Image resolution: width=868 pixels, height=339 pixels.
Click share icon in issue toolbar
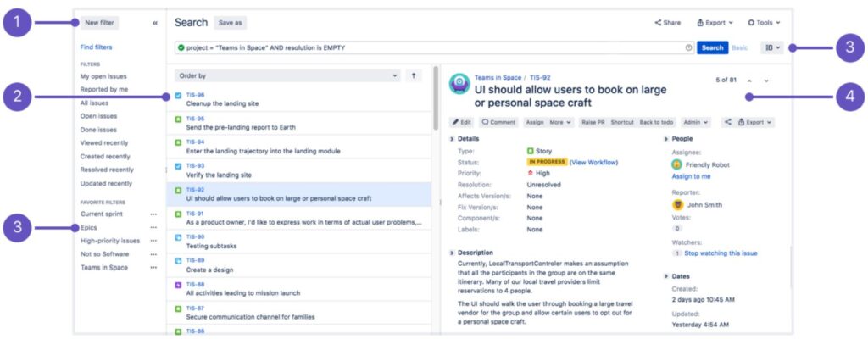pyautogui.click(x=728, y=122)
